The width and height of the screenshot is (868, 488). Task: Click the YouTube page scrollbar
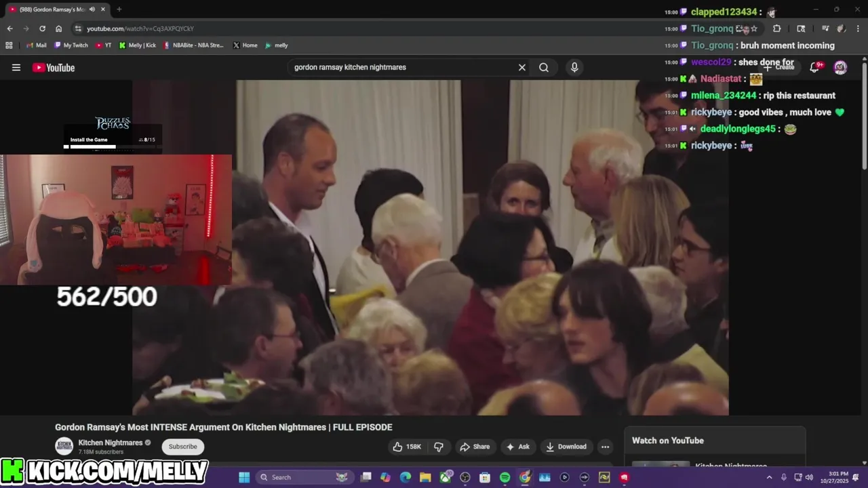865,115
